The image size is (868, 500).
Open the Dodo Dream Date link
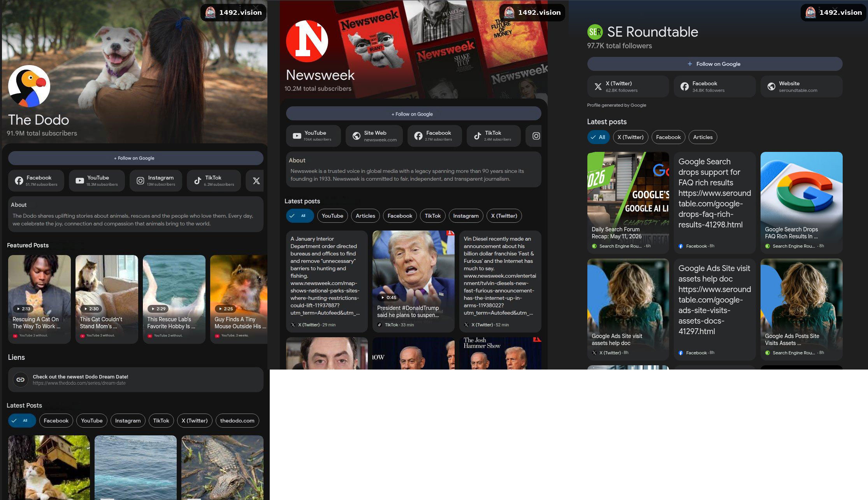click(136, 380)
